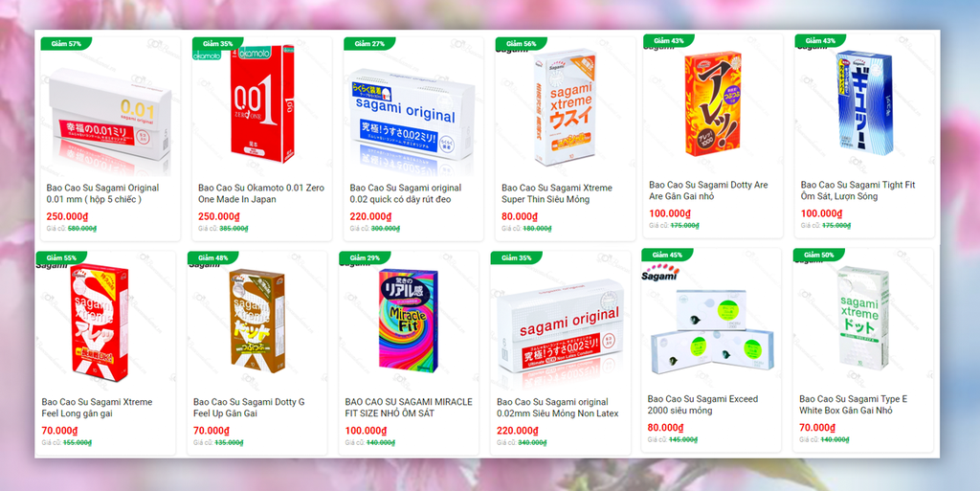
Task: Click the Giảm 57% discount badge
Action: point(66,44)
